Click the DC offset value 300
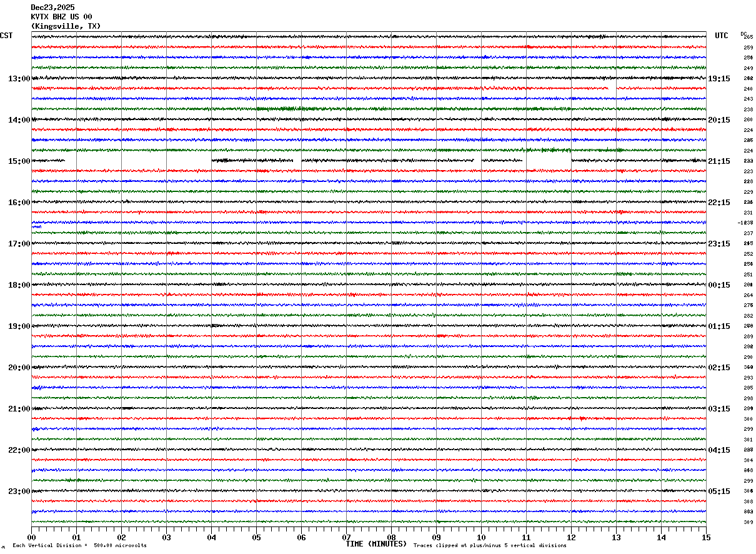Image resolution: width=756 pixels, height=554 pixels. click(748, 419)
